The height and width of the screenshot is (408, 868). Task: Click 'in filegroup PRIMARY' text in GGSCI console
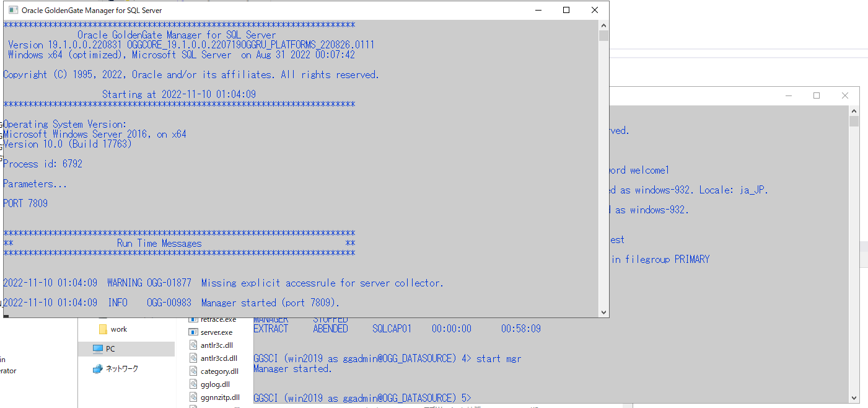tap(660, 259)
